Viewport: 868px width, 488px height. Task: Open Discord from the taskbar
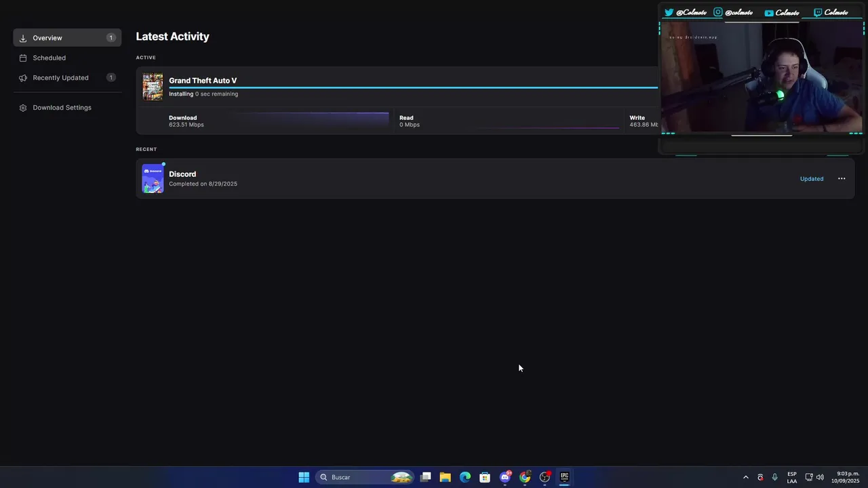(505, 477)
